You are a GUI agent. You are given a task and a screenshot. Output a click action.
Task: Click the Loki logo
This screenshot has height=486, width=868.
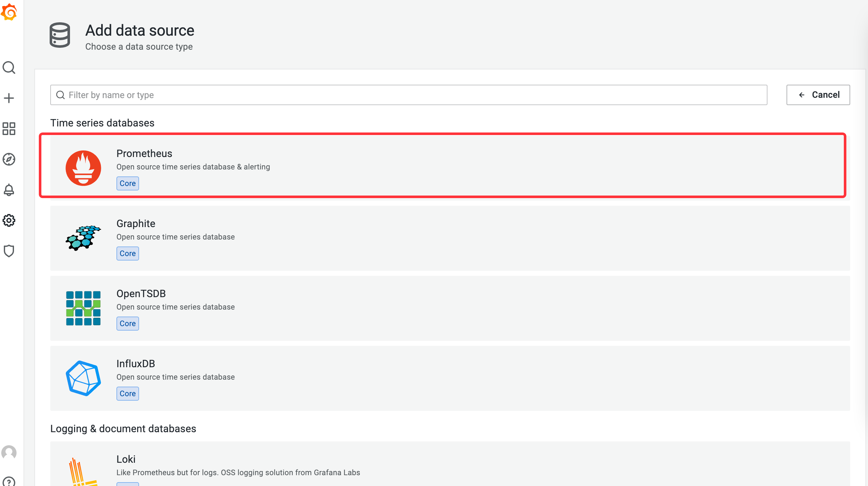(x=83, y=471)
